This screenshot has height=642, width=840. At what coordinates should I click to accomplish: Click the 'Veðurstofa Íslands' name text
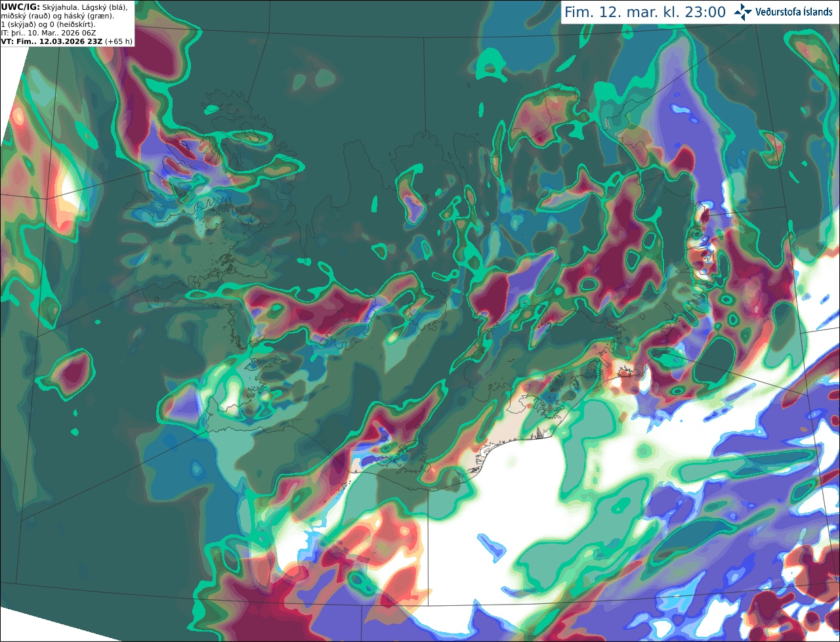click(x=794, y=12)
